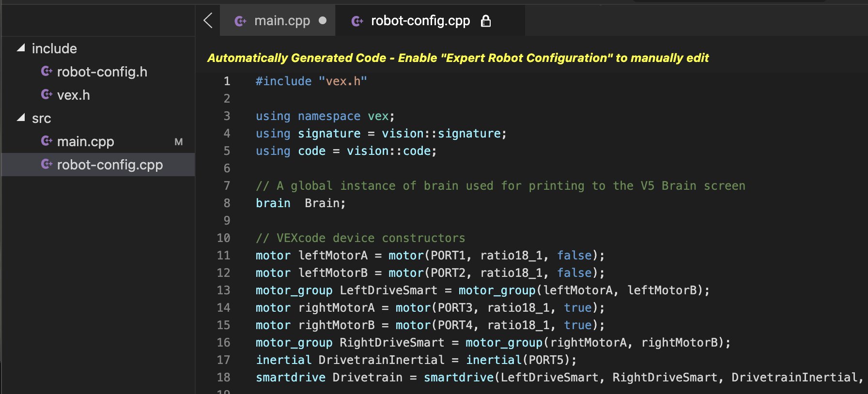
Task: Click line number 8 in the gutter
Action: (227, 203)
